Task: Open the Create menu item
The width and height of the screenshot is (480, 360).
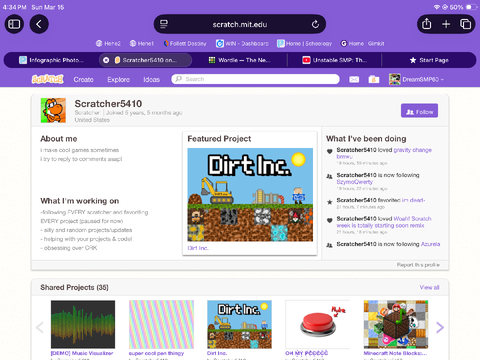Action: 83,79
